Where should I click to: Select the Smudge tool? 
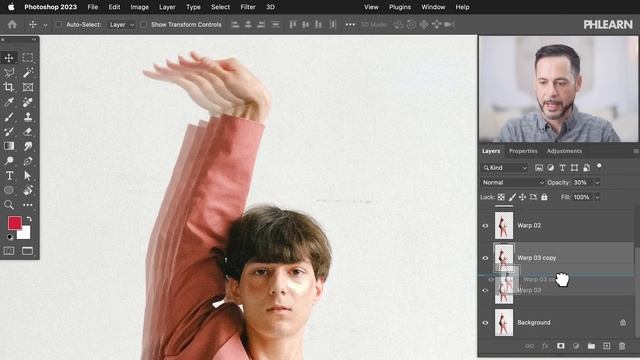[28, 146]
